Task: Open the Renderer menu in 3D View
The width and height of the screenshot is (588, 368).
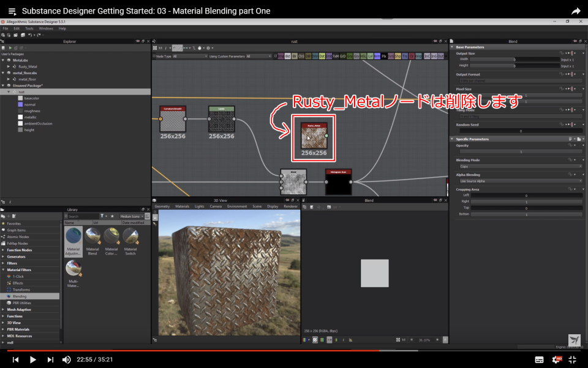Action: pyautogui.click(x=290, y=207)
